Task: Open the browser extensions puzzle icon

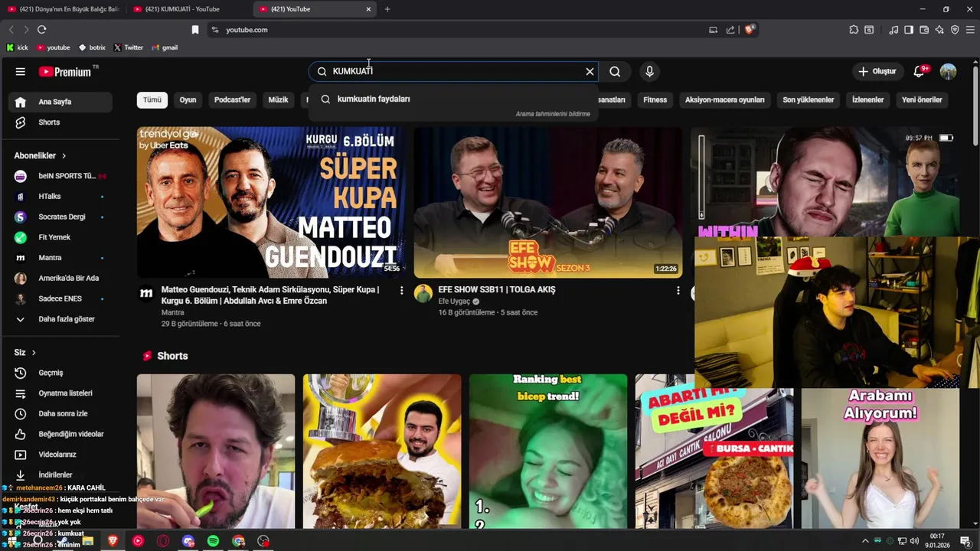Action: coord(854,30)
